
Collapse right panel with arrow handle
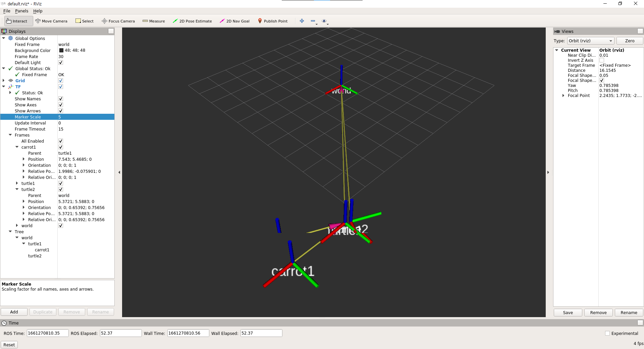[x=548, y=172]
